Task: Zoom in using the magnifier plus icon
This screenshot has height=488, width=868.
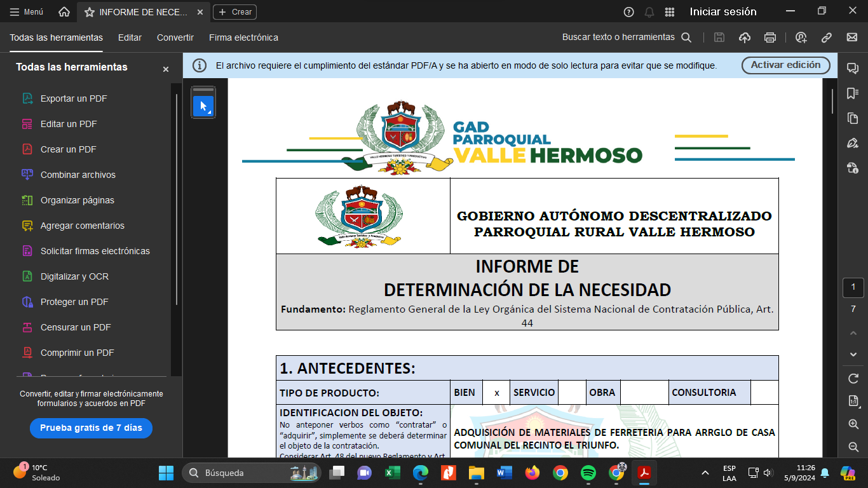Action: point(853,424)
